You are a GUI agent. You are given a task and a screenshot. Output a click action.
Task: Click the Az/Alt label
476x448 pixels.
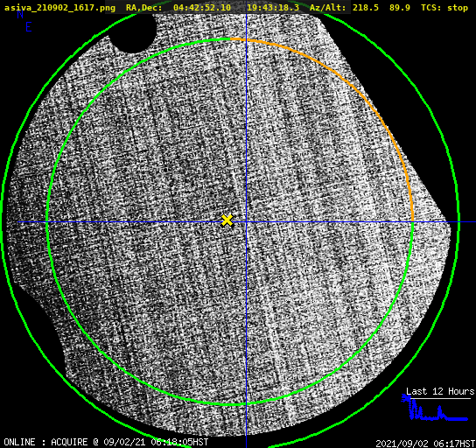coord(327,8)
